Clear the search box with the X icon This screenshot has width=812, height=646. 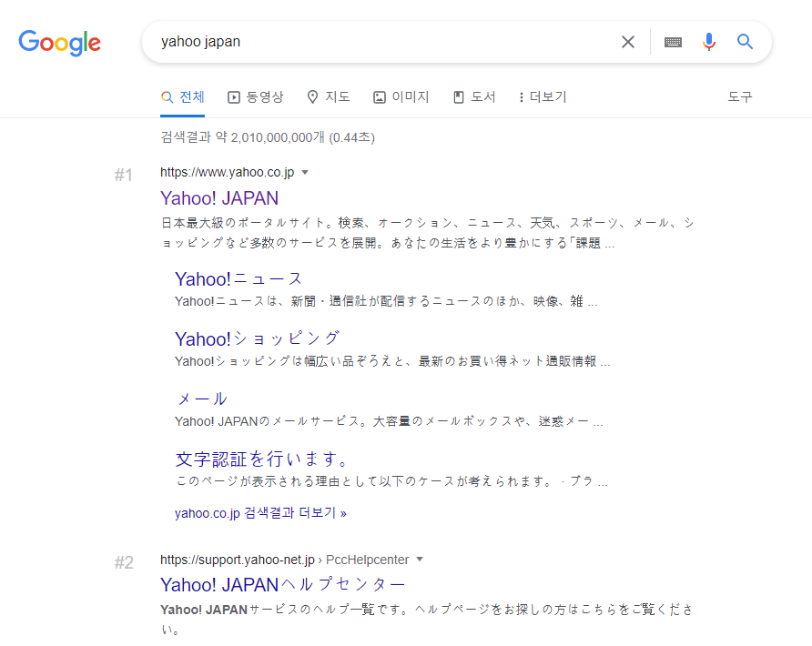tap(627, 42)
